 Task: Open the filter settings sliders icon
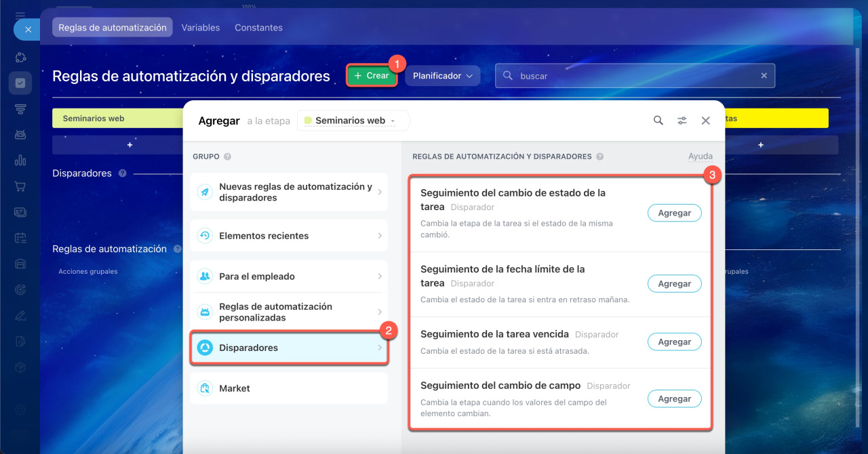(682, 121)
